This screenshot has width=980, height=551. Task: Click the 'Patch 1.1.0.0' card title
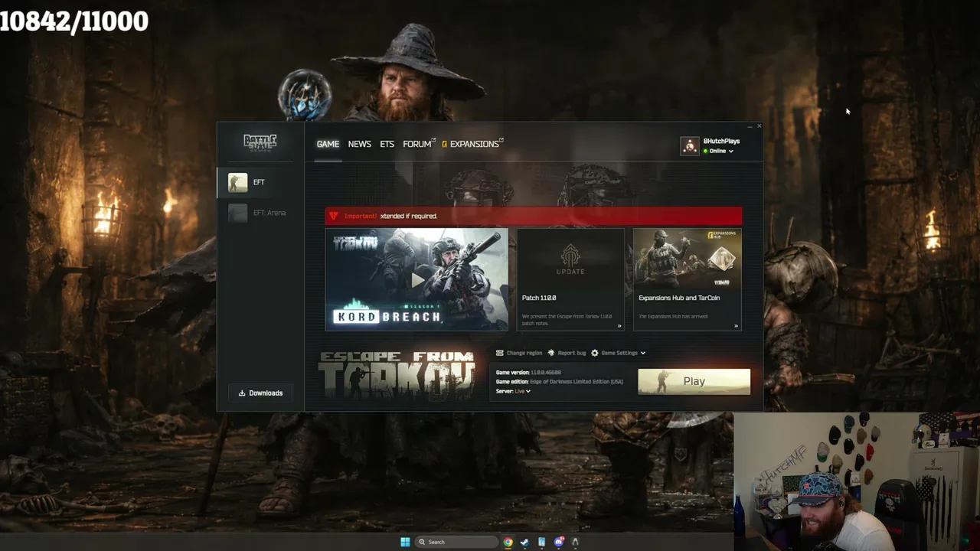click(539, 298)
